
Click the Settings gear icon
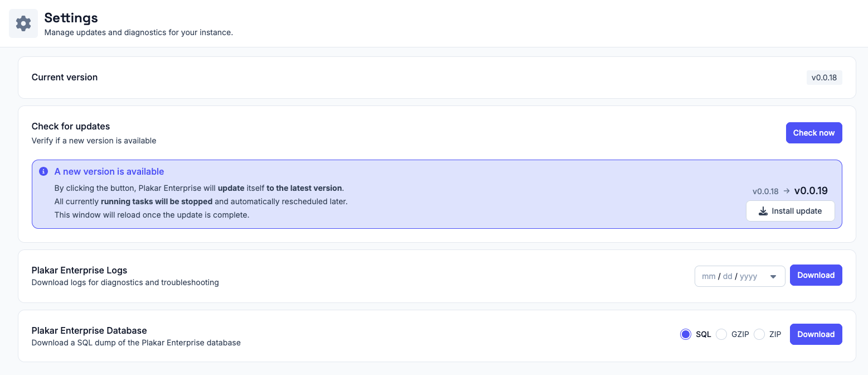23,23
